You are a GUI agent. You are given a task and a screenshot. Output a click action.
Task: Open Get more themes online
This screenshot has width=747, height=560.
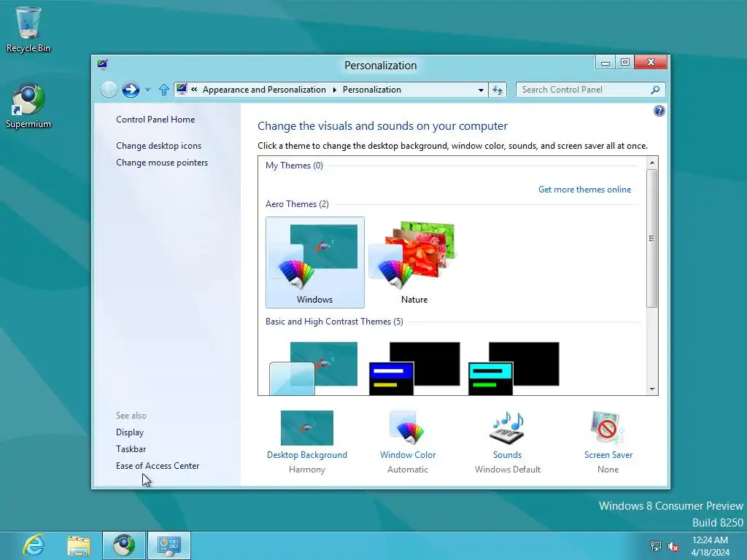coord(584,190)
